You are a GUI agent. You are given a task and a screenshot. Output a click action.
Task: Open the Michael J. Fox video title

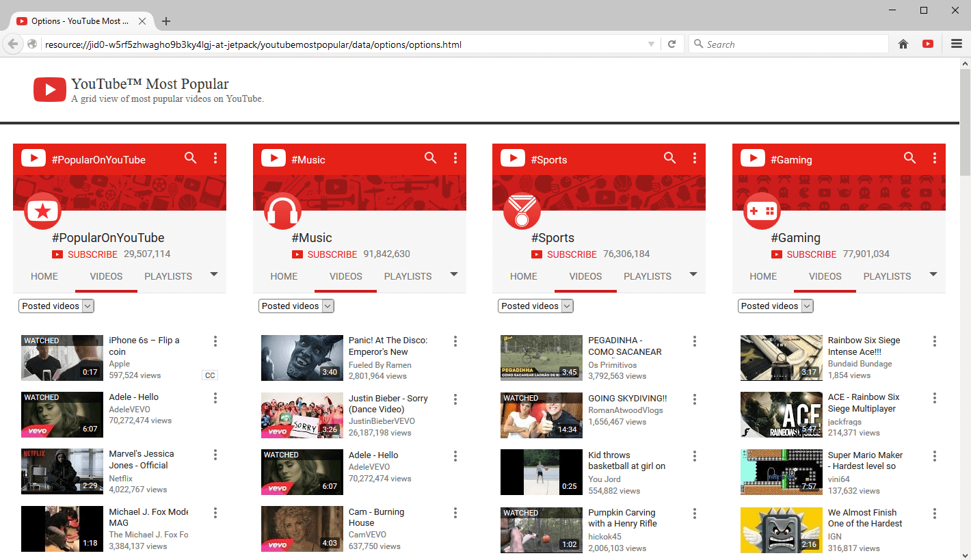click(148, 517)
